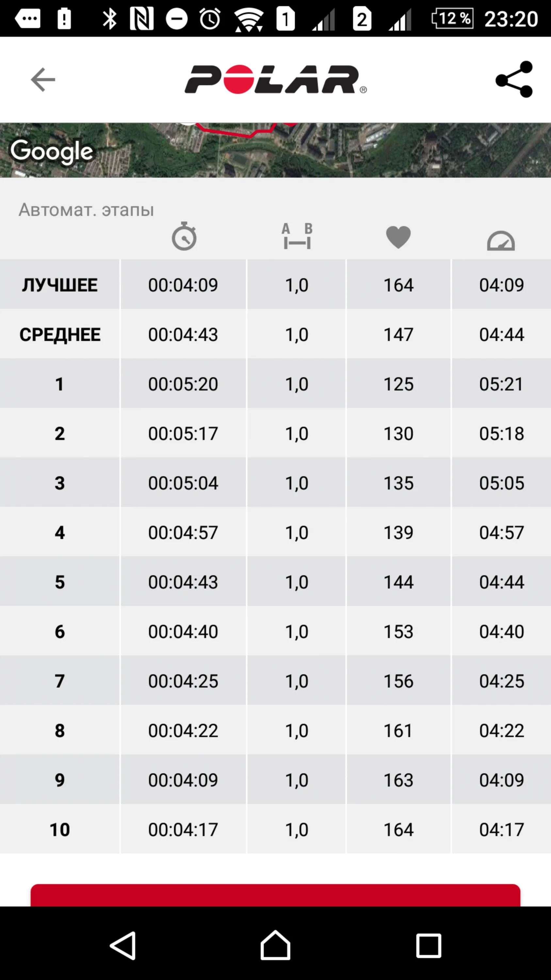Tap the Google logo on the map
551x980 pixels.
pos(52,152)
